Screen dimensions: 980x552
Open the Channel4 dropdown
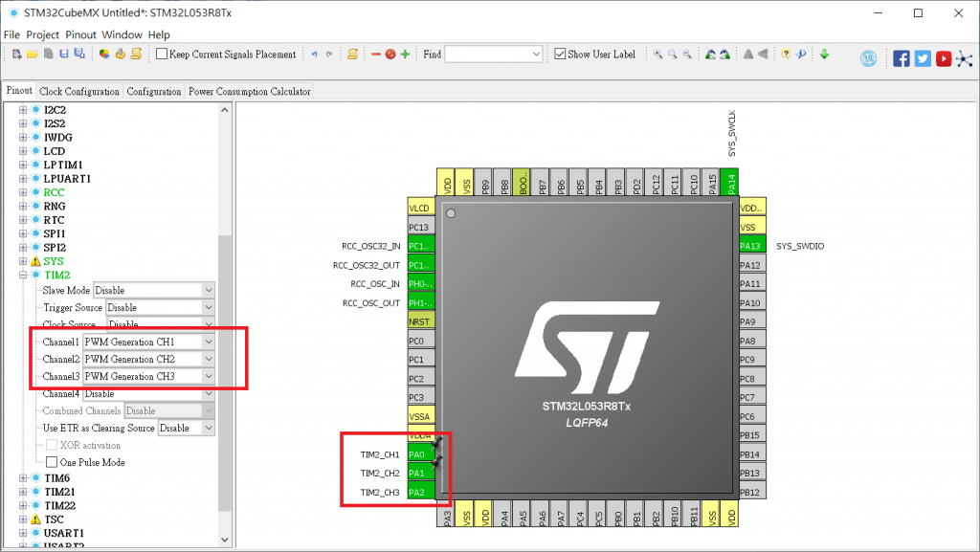coord(148,394)
